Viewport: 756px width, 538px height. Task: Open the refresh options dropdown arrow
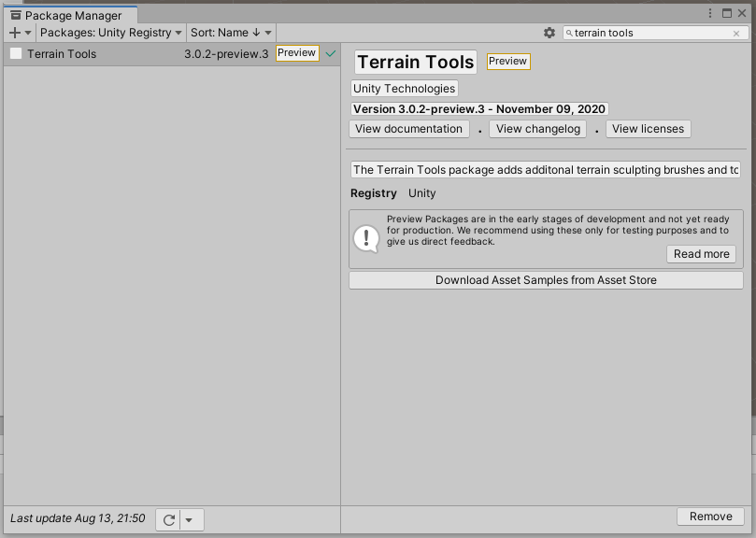tap(189, 520)
